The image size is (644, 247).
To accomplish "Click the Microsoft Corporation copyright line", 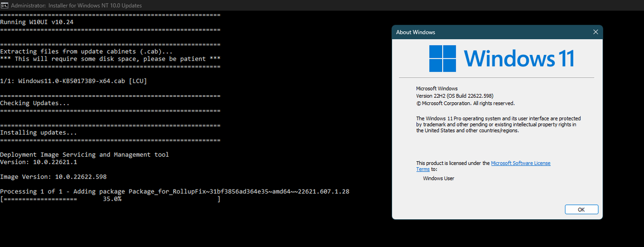I will coord(465,103).
